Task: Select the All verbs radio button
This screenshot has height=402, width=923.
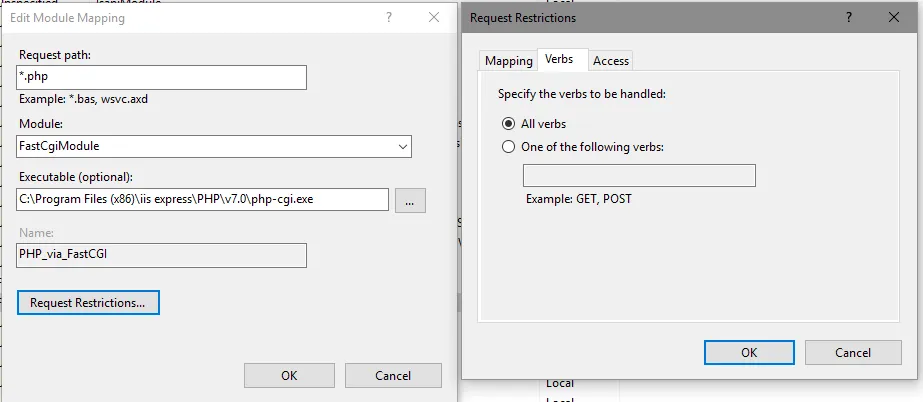Action: pos(509,124)
